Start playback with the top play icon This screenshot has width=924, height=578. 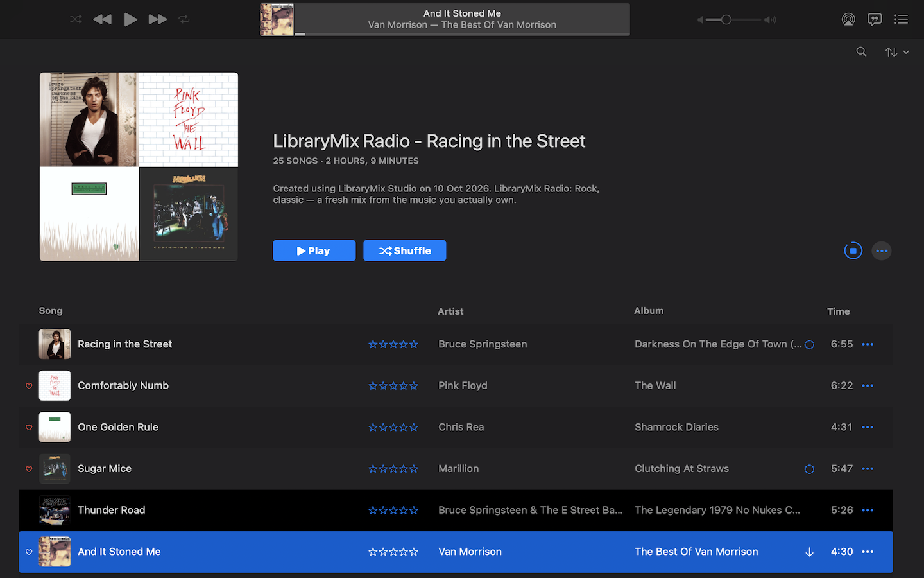[130, 19]
